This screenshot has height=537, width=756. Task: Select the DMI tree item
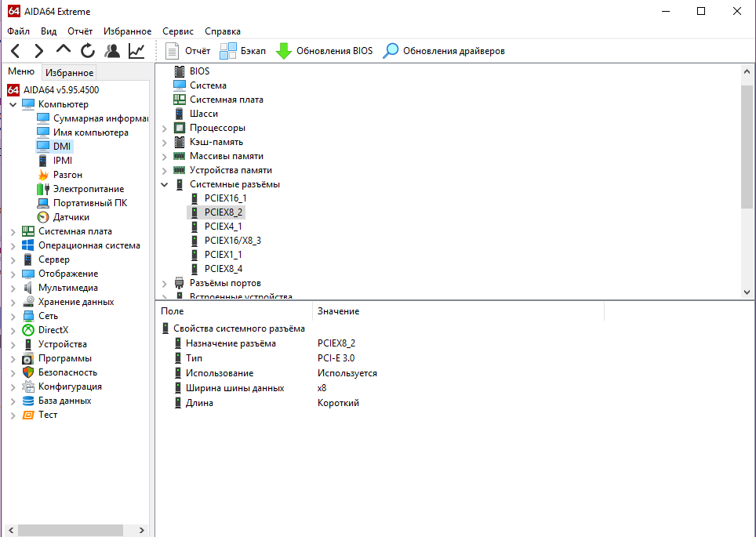pyautogui.click(x=54, y=146)
